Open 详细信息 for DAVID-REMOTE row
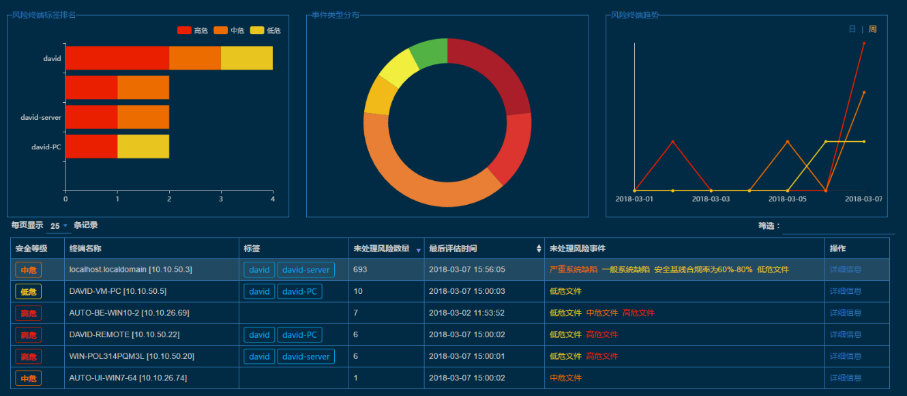Screen dimensions: 907x396 (845, 335)
